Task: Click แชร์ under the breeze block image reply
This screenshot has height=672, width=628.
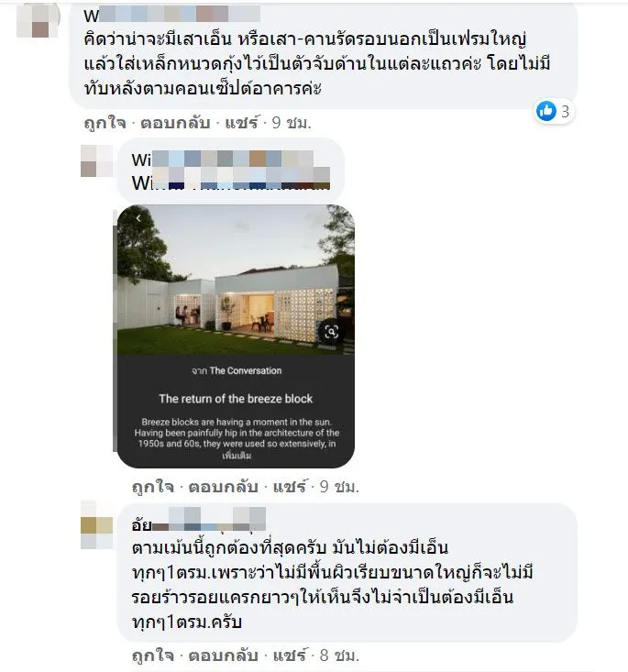Action: coord(291,487)
